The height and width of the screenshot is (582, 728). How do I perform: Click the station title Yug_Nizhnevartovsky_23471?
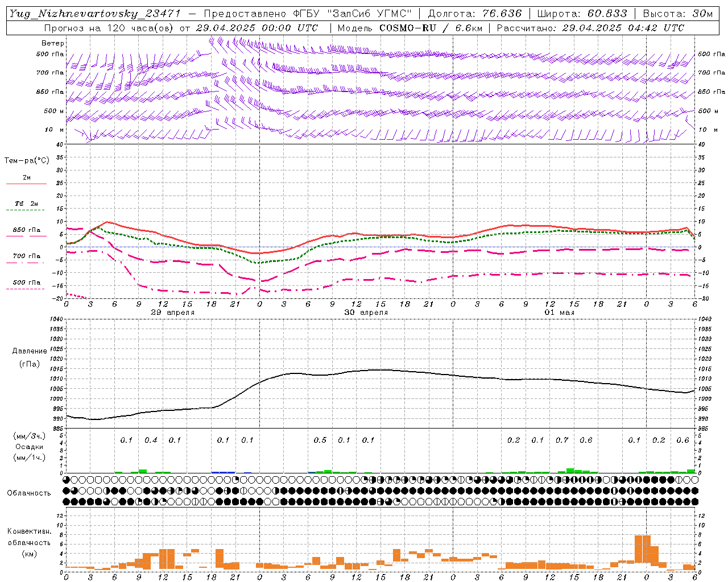94,14
